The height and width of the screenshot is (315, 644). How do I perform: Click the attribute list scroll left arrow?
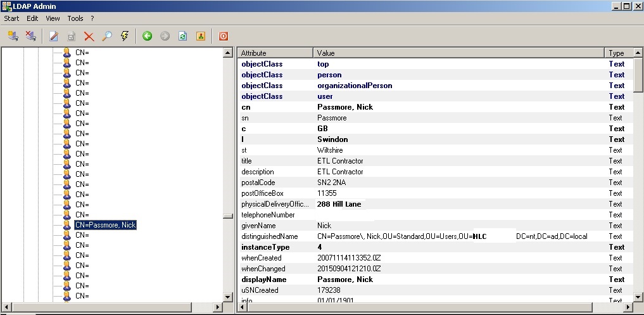click(243, 307)
